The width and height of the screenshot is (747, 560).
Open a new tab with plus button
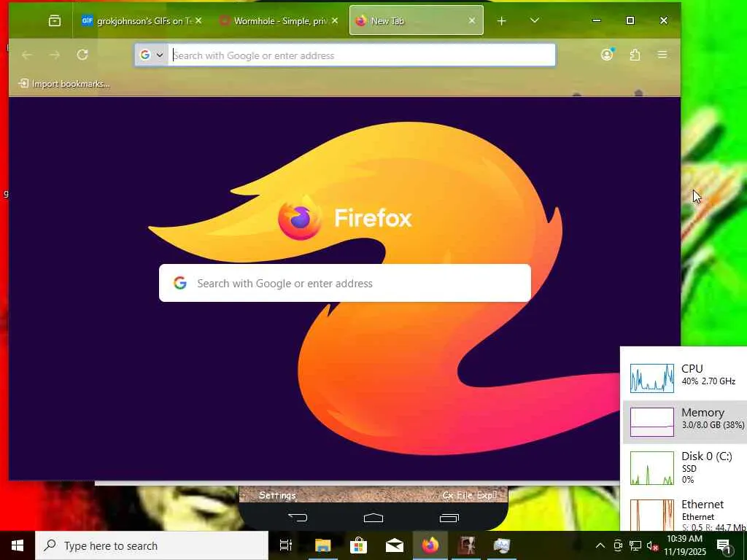(x=502, y=21)
